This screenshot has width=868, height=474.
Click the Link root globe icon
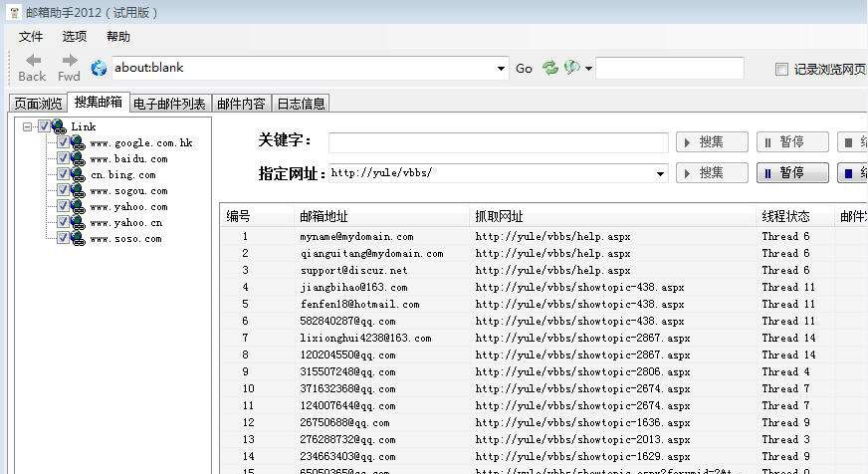[59, 126]
